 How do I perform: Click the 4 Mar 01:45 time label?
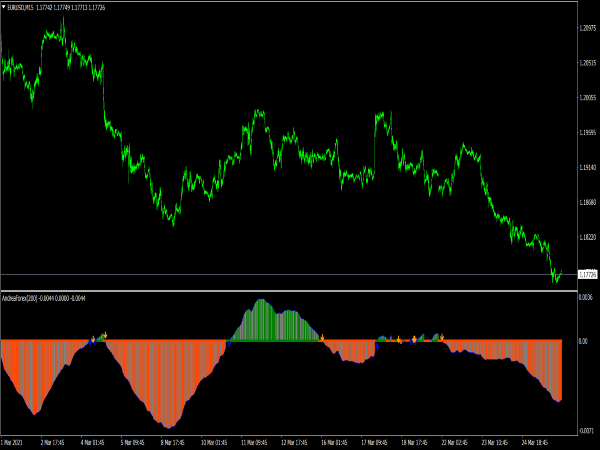coord(93,443)
